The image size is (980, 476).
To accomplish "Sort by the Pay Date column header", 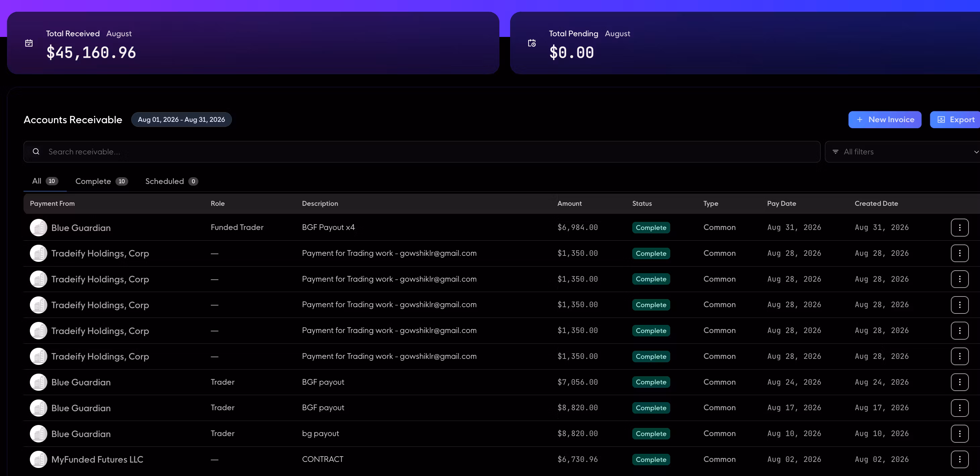I will coord(781,203).
